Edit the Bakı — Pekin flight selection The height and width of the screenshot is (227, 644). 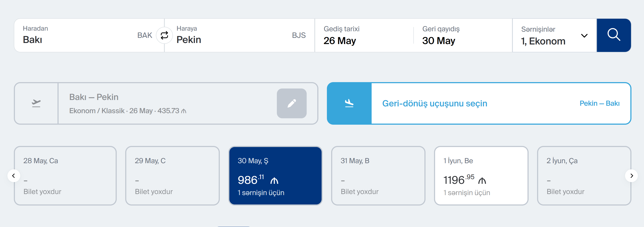tap(292, 103)
